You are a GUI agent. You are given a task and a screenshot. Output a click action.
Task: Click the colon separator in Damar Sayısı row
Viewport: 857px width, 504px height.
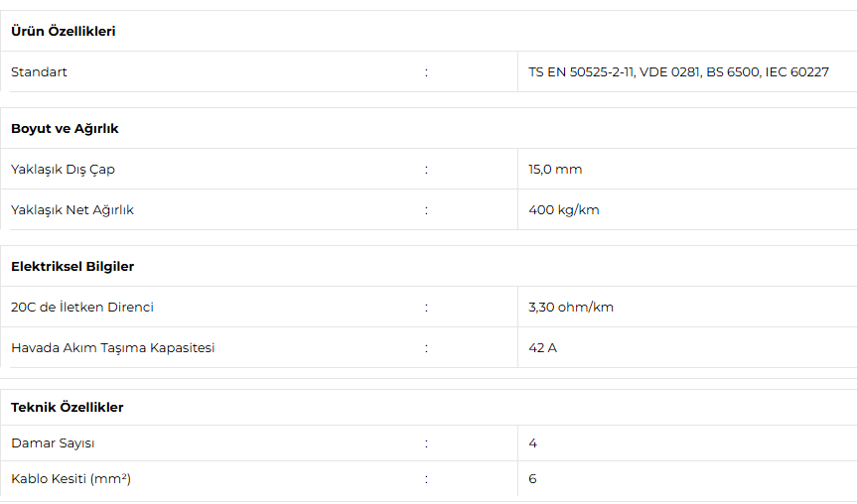(426, 443)
